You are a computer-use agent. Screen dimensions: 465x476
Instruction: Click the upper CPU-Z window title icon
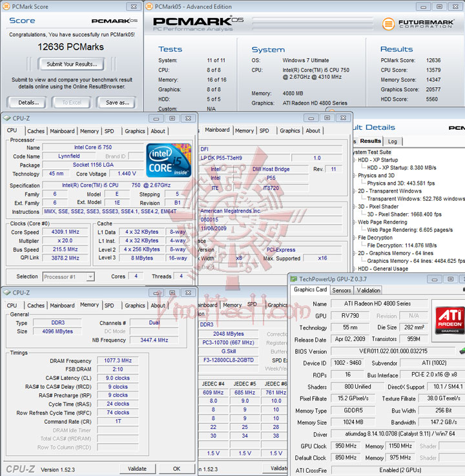tap(6, 118)
